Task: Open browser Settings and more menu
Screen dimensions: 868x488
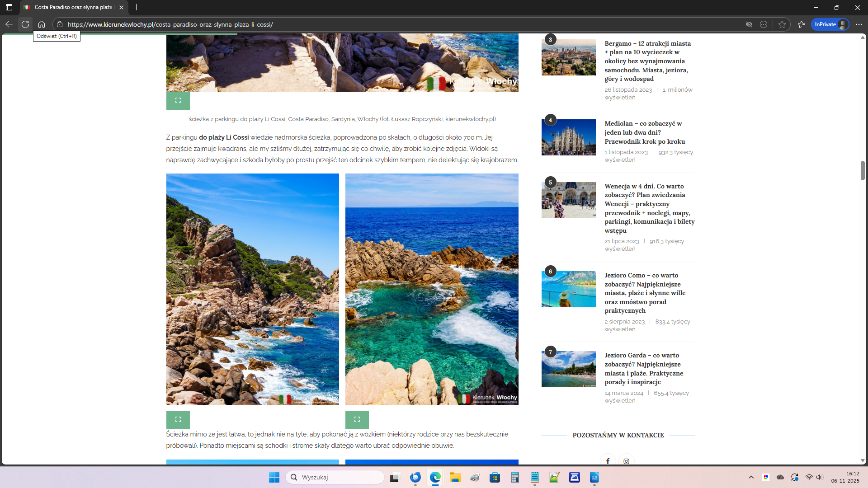Action: 859,24
